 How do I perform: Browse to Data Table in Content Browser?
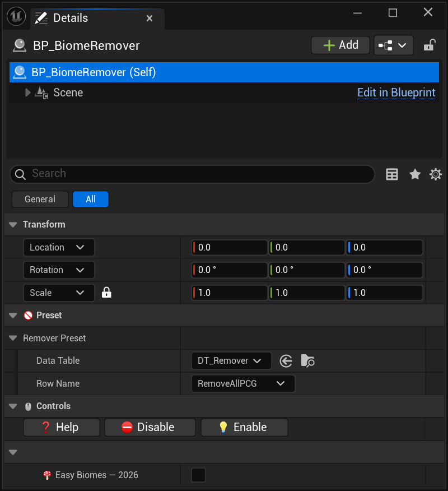coord(307,361)
